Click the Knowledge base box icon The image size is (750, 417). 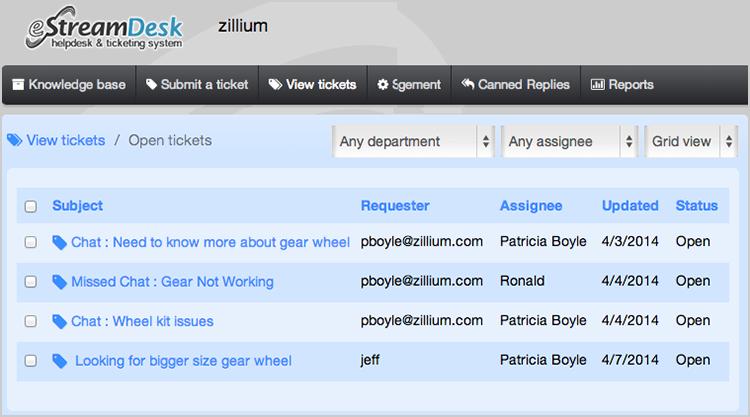[18, 85]
